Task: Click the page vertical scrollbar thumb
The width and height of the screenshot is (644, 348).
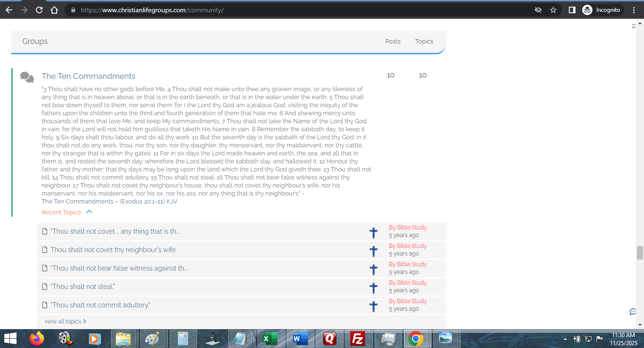Action: [x=640, y=253]
